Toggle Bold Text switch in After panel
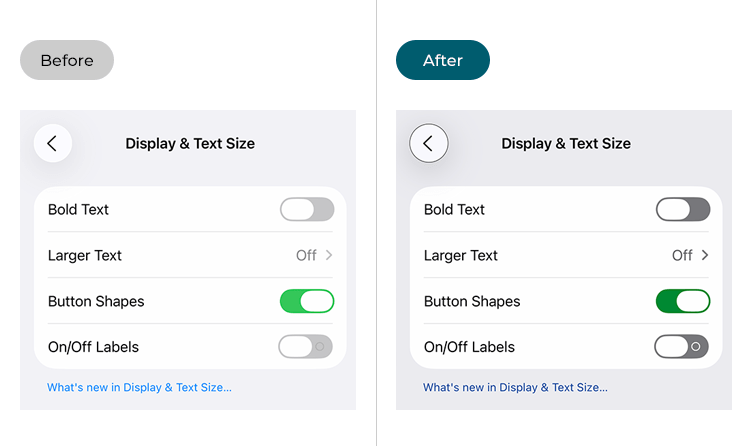This screenshot has height=446, width=752. [x=682, y=210]
